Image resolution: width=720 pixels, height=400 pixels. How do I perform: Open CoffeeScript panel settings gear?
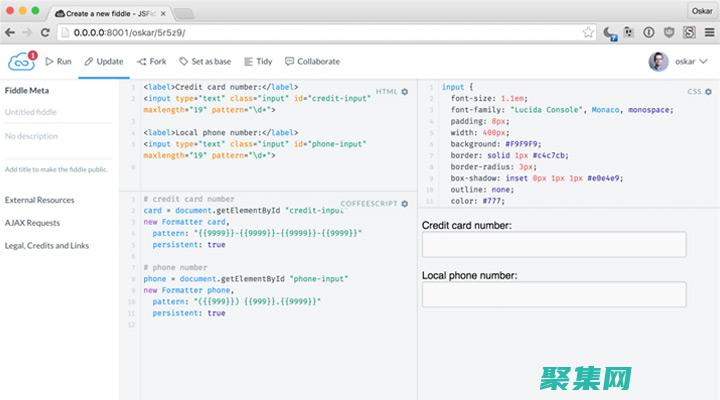pos(405,203)
